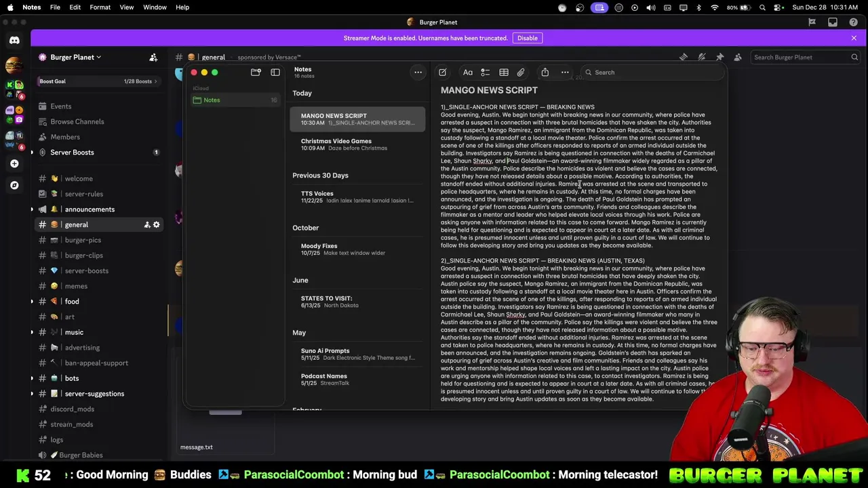Dismiss the Streamer Mode banner
The image size is (868, 488).
854,38
